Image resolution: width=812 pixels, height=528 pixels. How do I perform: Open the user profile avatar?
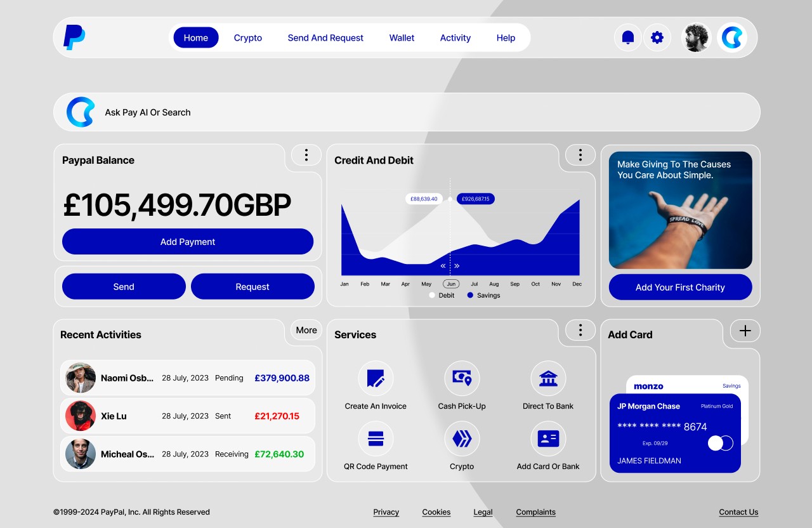697,37
